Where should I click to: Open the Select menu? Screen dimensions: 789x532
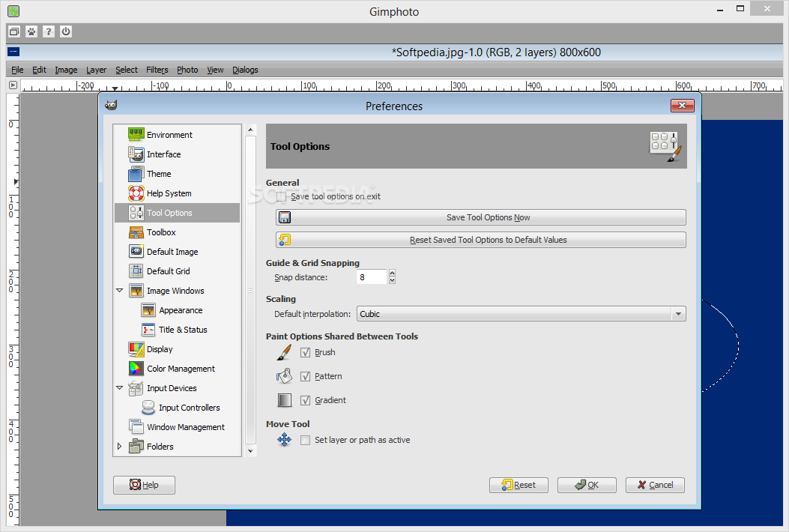point(127,70)
